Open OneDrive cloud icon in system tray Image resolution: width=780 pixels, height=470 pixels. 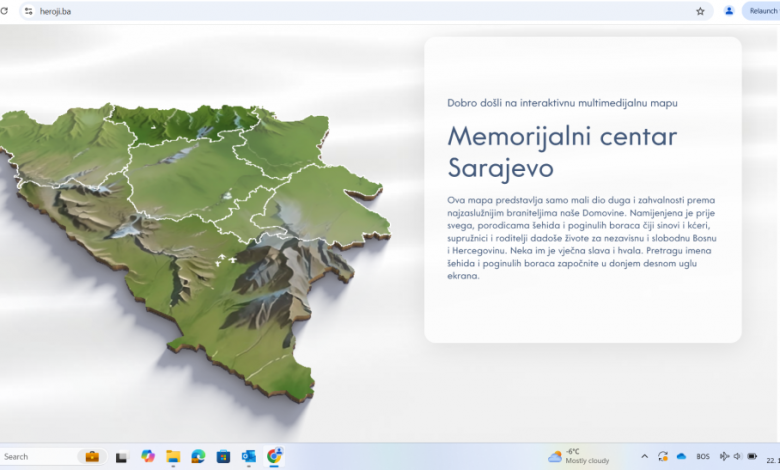681,456
